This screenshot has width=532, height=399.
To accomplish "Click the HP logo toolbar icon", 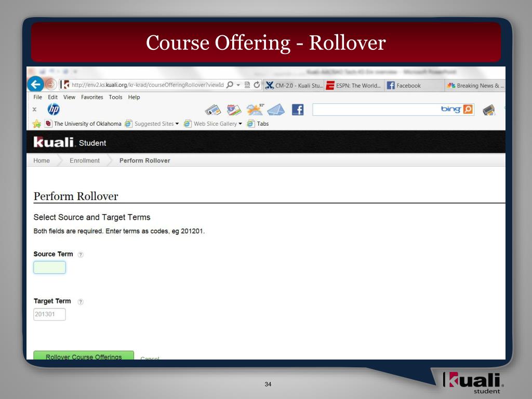I will pos(54,109).
